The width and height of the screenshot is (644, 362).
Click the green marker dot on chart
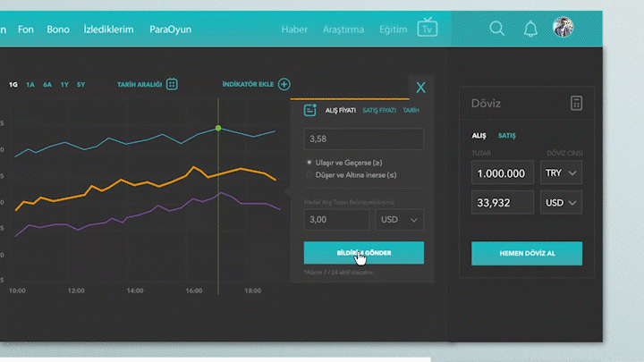pos(218,128)
